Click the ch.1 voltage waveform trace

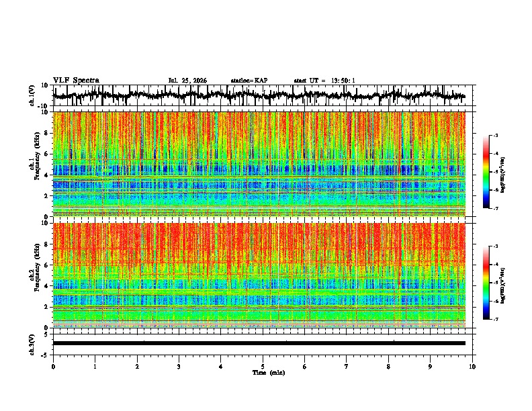tap(259, 95)
